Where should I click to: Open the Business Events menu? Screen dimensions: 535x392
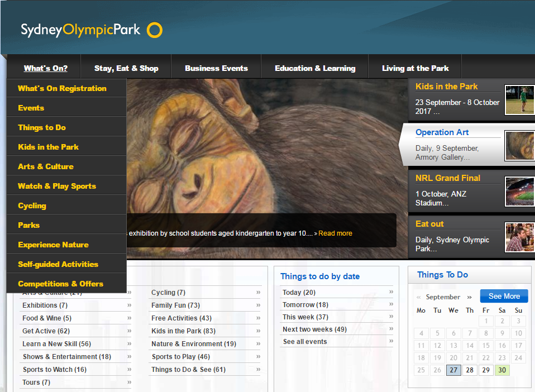pyautogui.click(x=216, y=68)
